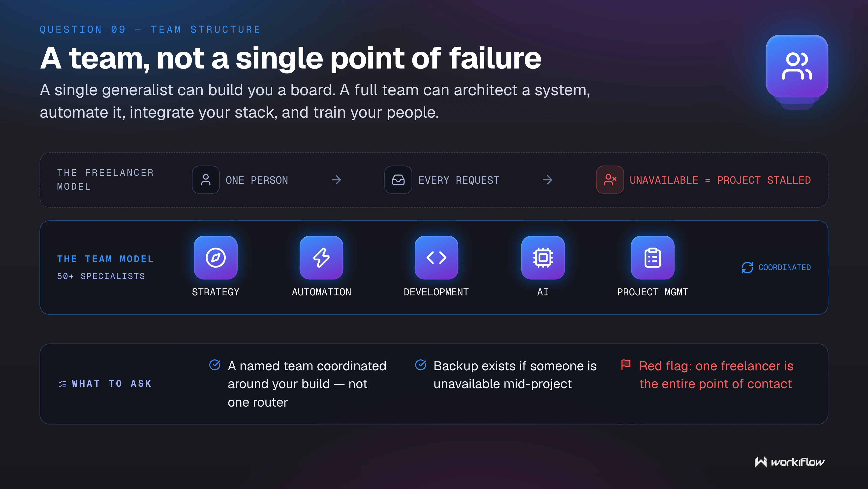Click the One Person user icon

click(206, 180)
